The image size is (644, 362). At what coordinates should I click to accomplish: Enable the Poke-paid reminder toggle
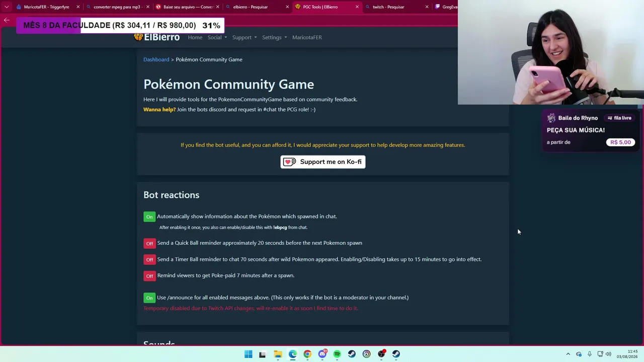click(x=149, y=276)
